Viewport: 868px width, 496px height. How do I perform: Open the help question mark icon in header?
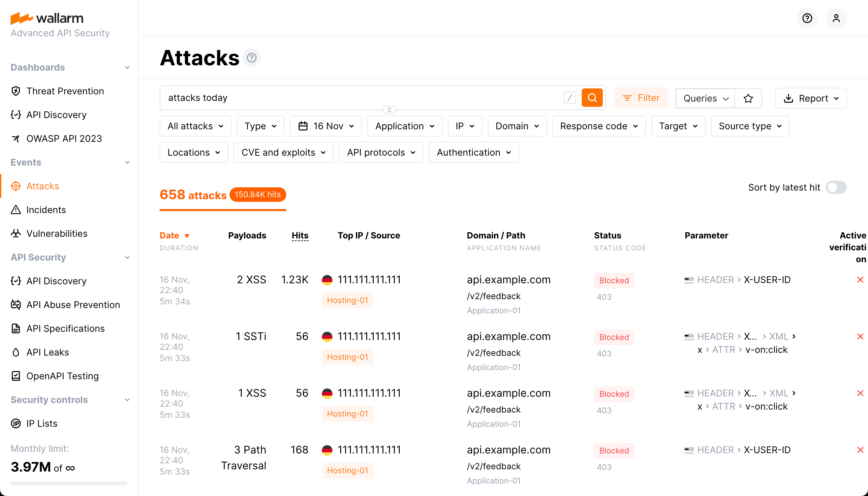point(807,18)
